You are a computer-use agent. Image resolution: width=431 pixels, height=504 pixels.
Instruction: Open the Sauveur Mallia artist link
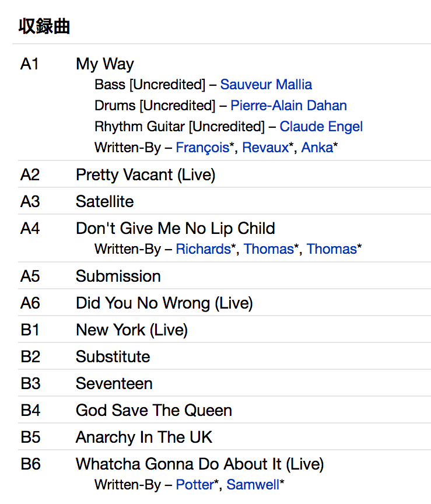point(266,85)
